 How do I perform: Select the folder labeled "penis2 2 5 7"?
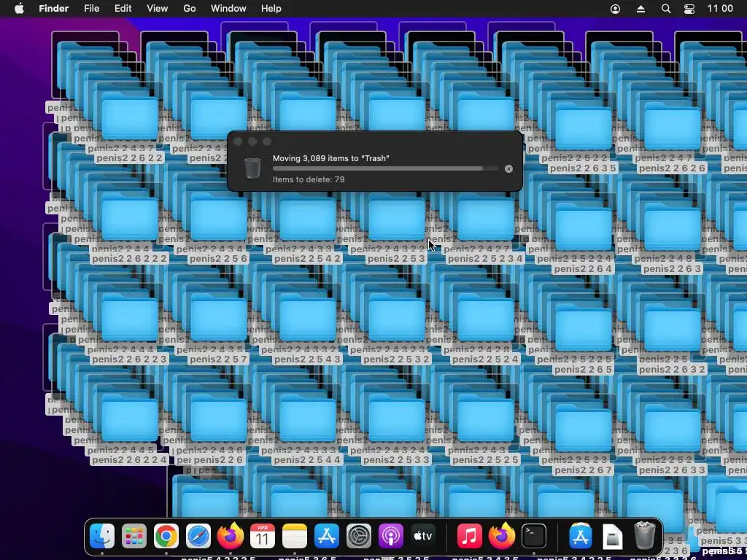[x=218, y=321]
